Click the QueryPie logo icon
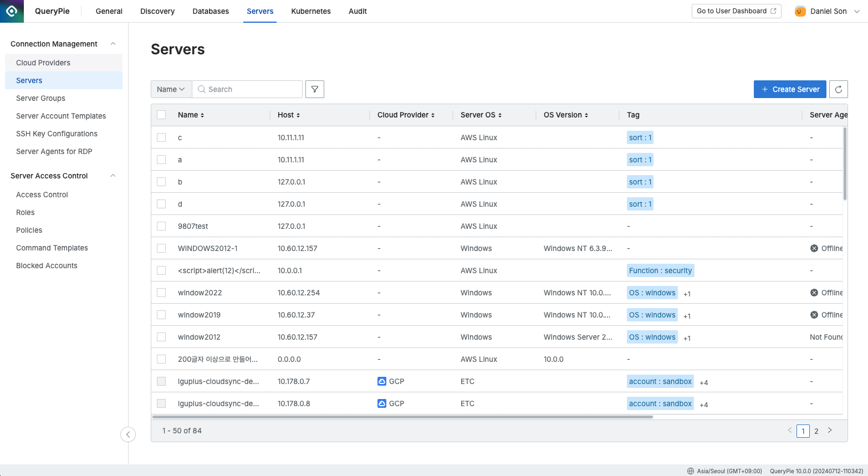 coord(12,11)
